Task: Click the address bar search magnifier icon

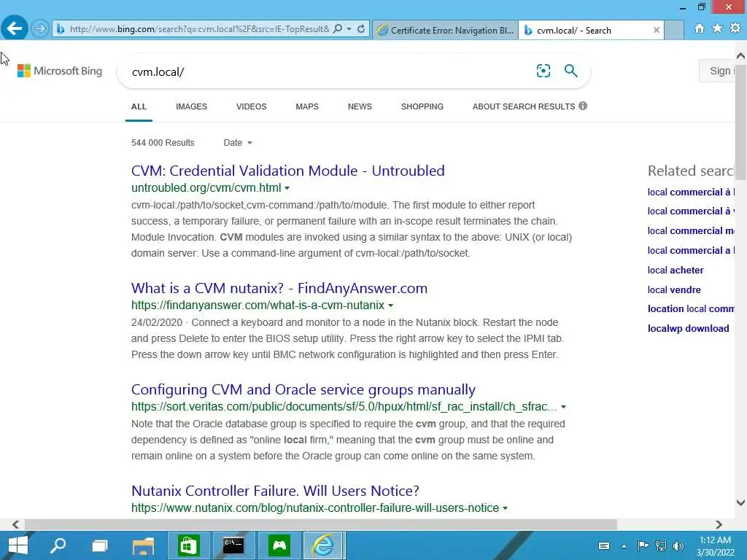Action: coord(338,29)
